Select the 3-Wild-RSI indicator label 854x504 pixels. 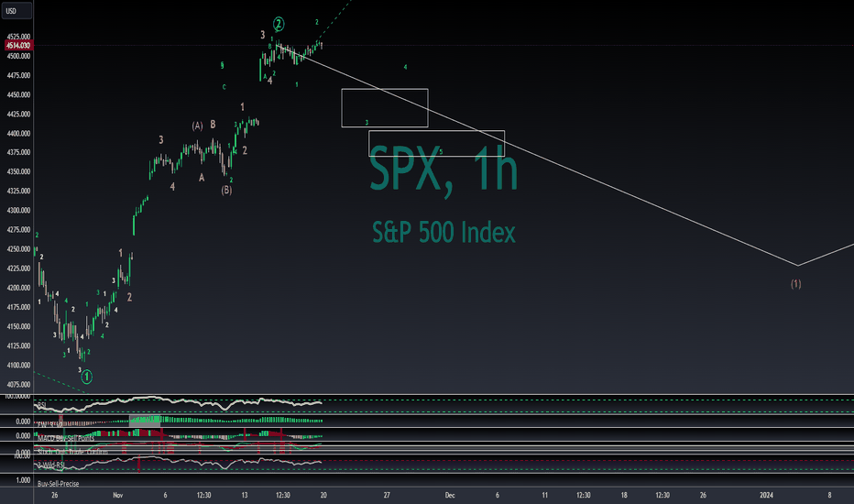[50, 465]
